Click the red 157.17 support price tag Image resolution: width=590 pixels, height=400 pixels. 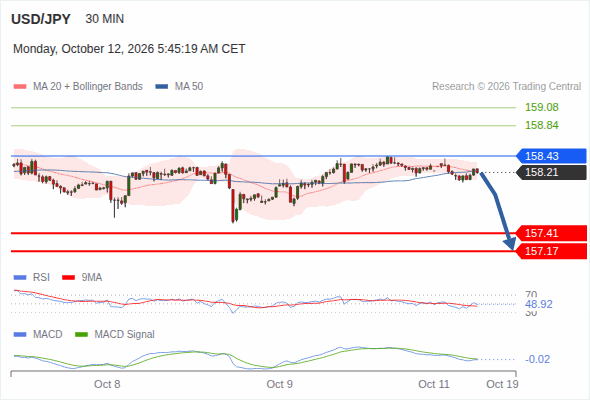(551, 251)
